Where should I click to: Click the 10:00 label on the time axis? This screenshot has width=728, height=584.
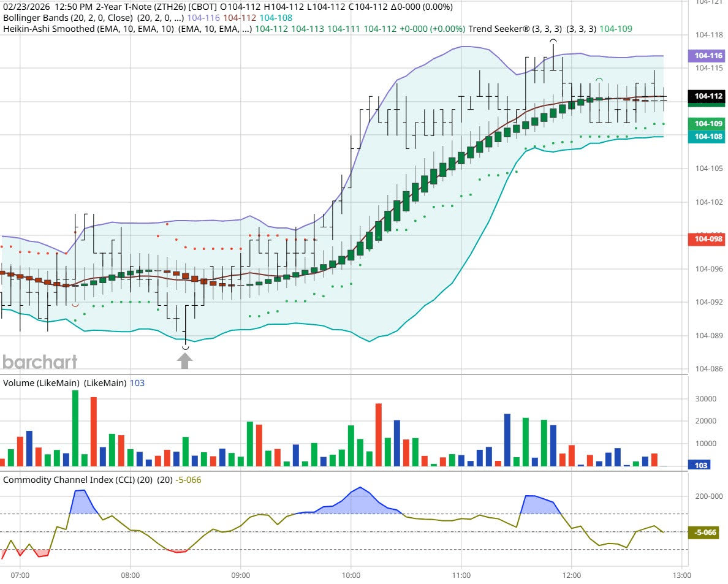[x=351, y=575]
